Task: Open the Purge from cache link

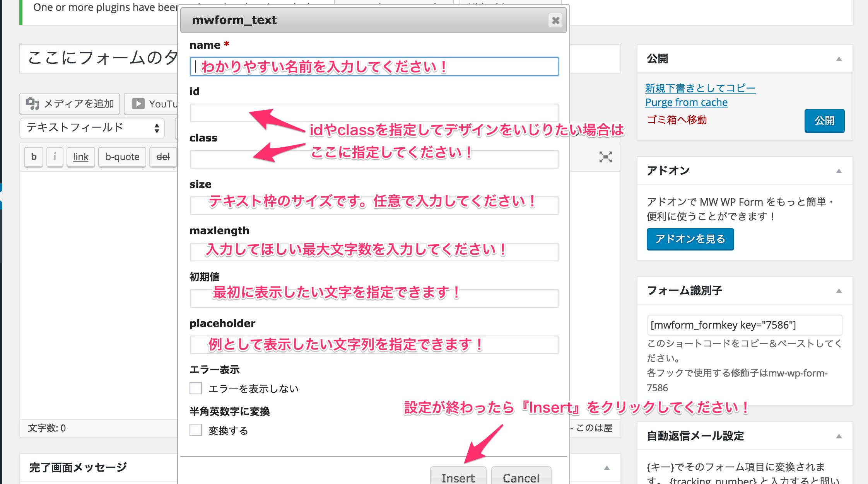Action: (686, 102)
